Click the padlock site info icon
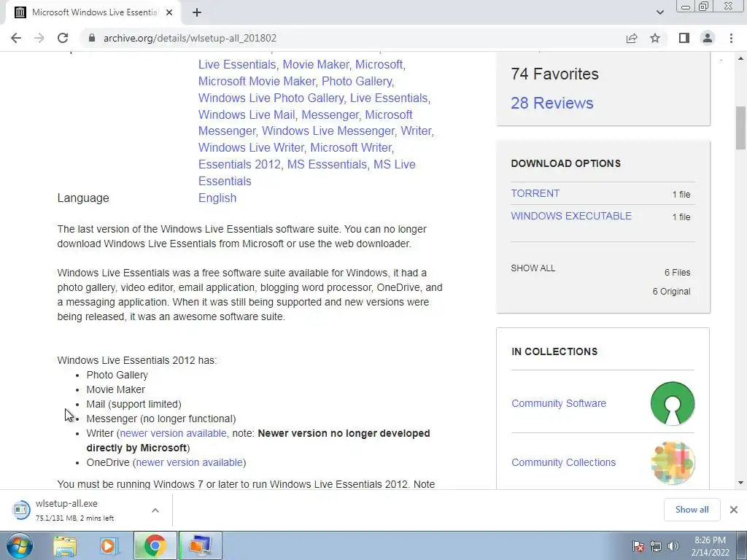Viewport: 747px width, 560px height. tap(92, 38)
